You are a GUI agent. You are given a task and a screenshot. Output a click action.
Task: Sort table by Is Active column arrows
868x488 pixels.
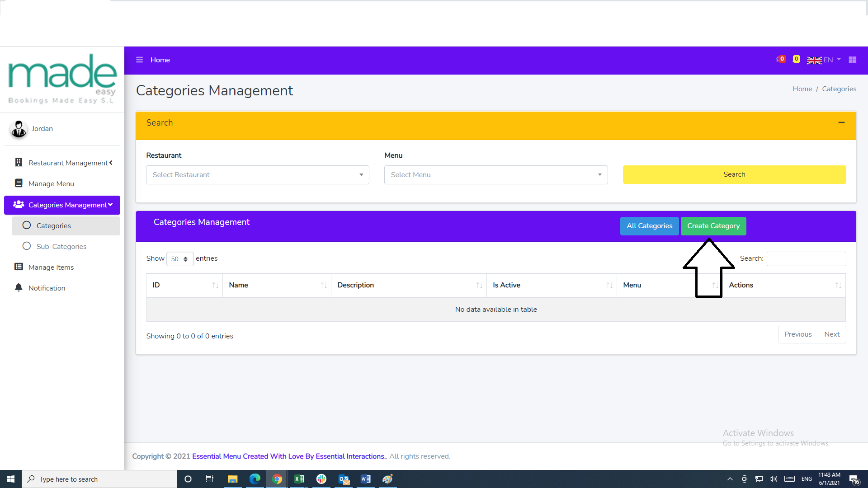tap(609, 285)
